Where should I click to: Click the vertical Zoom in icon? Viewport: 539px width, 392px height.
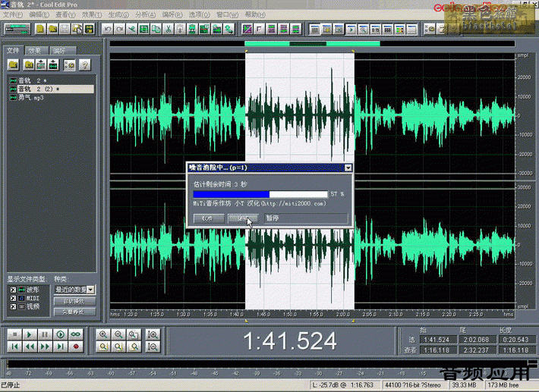click(x=153, y=334)
